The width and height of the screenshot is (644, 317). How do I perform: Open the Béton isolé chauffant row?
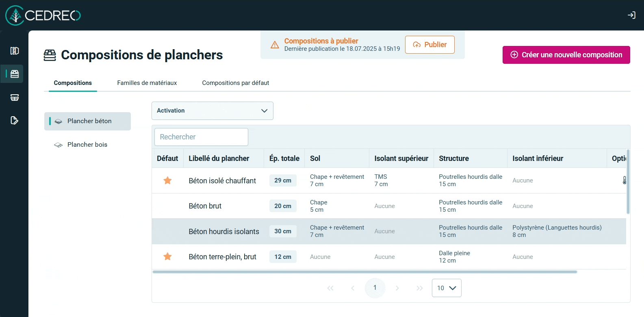(x=389, y=180)
